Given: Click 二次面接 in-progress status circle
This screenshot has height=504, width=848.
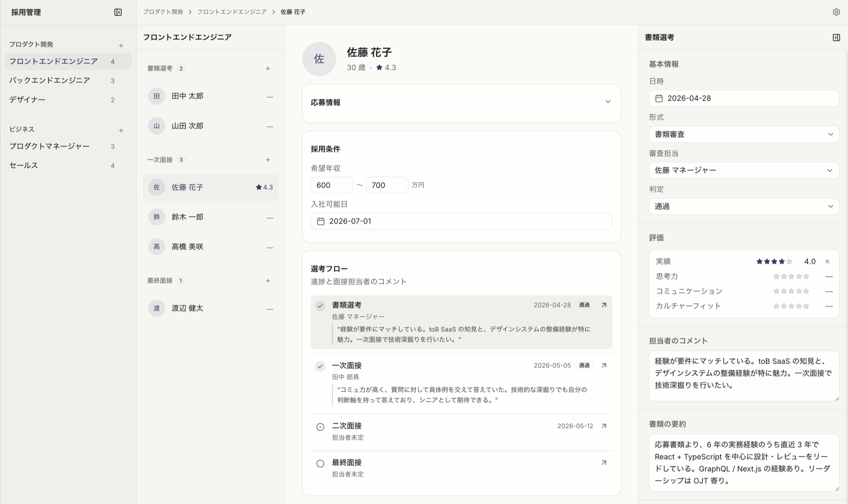Looking at the screenshot, I should click(320, 427).
